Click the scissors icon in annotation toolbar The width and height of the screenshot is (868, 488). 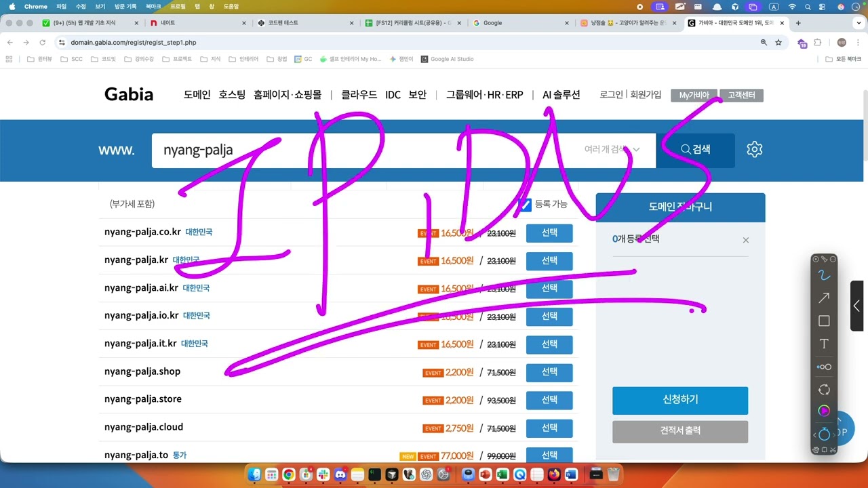(x=833, y=450)
